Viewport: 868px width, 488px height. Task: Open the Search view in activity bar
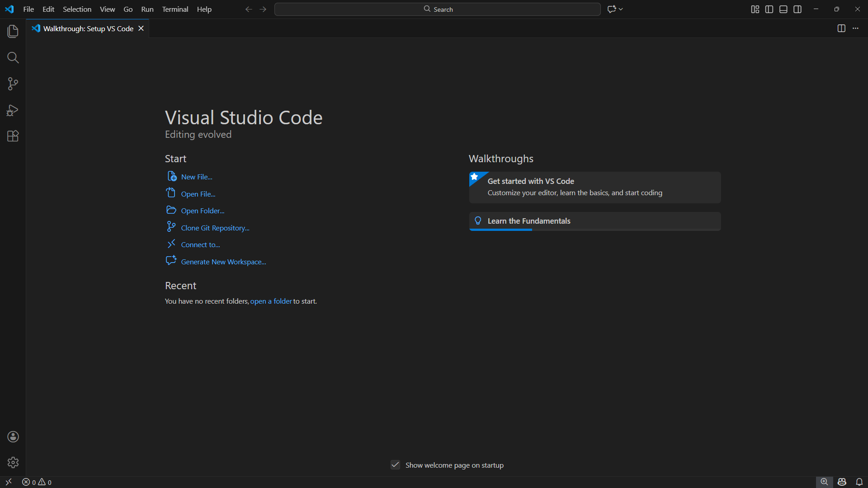[x=13, y=57]
